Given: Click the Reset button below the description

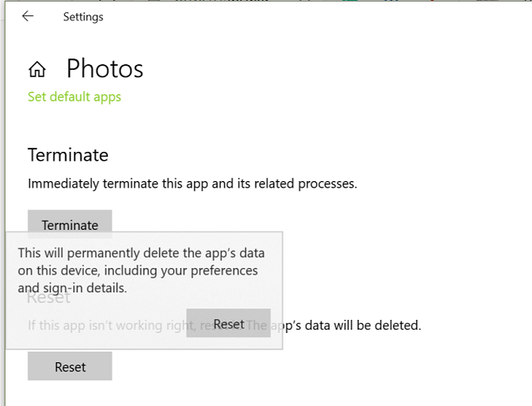Looking at the screenshot, I should [70, 366].
